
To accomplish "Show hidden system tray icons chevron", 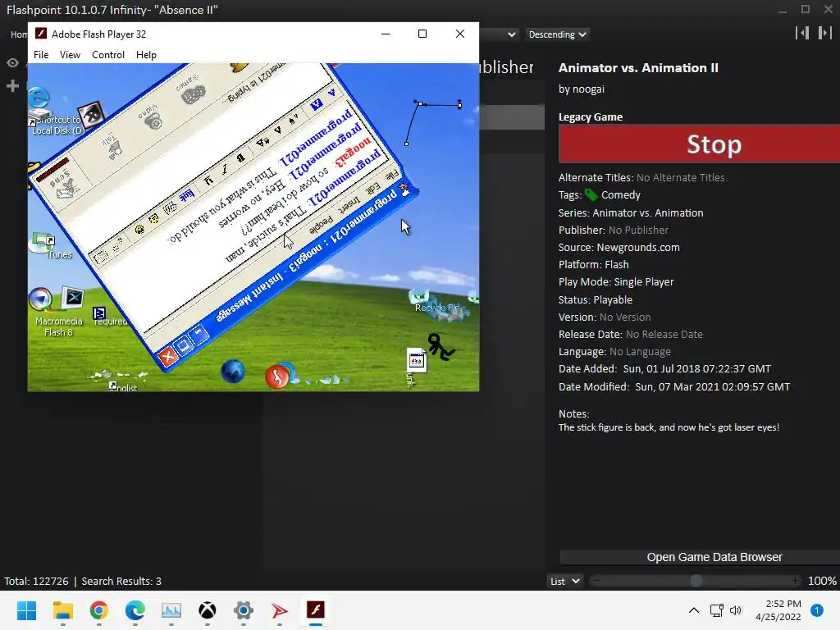I will tap(694, 610).
